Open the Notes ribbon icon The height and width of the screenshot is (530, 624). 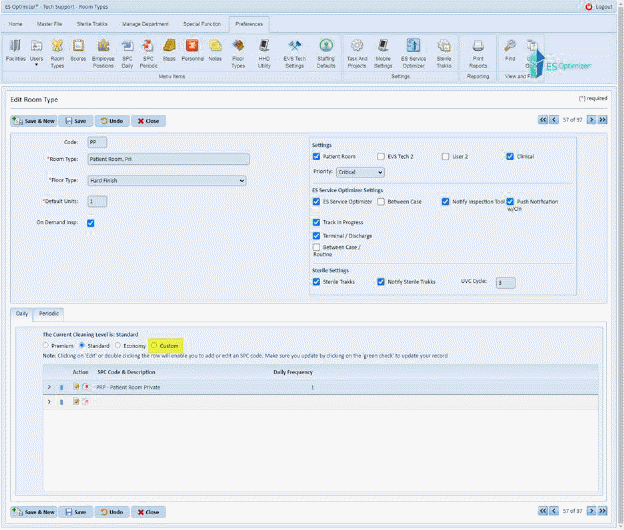(215, 51)
